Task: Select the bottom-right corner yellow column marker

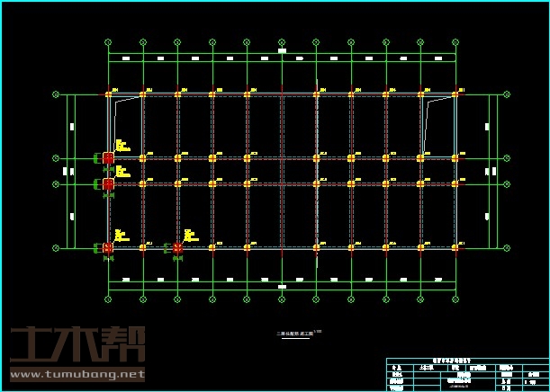Action: click(x=455, y=247)
